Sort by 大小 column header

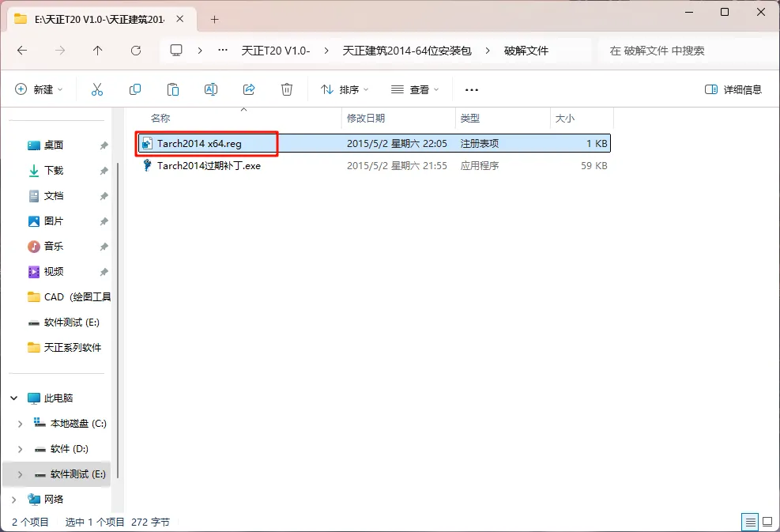click(x=564, y=118)
